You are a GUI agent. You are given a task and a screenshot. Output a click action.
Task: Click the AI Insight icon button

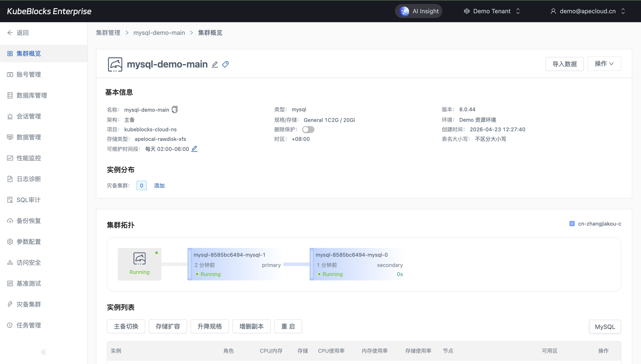[404, 11]
